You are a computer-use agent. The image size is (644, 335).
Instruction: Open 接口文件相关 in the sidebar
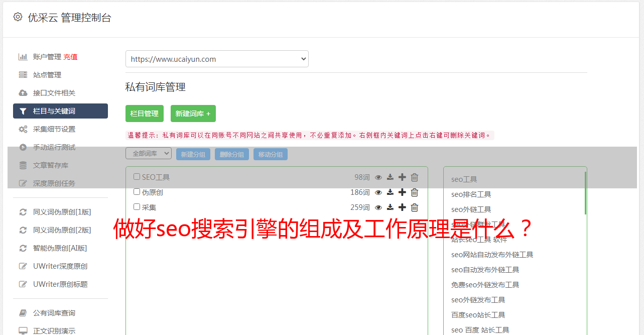point(54,93)
